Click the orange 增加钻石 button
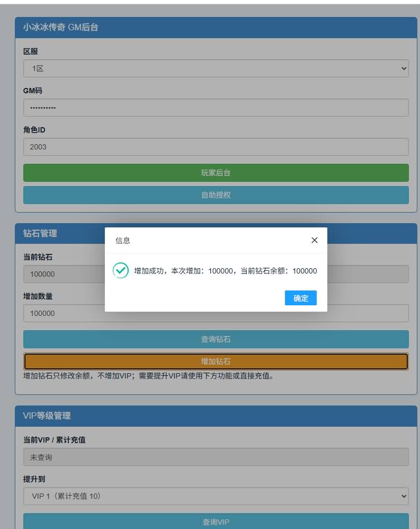 click(216, 362)
